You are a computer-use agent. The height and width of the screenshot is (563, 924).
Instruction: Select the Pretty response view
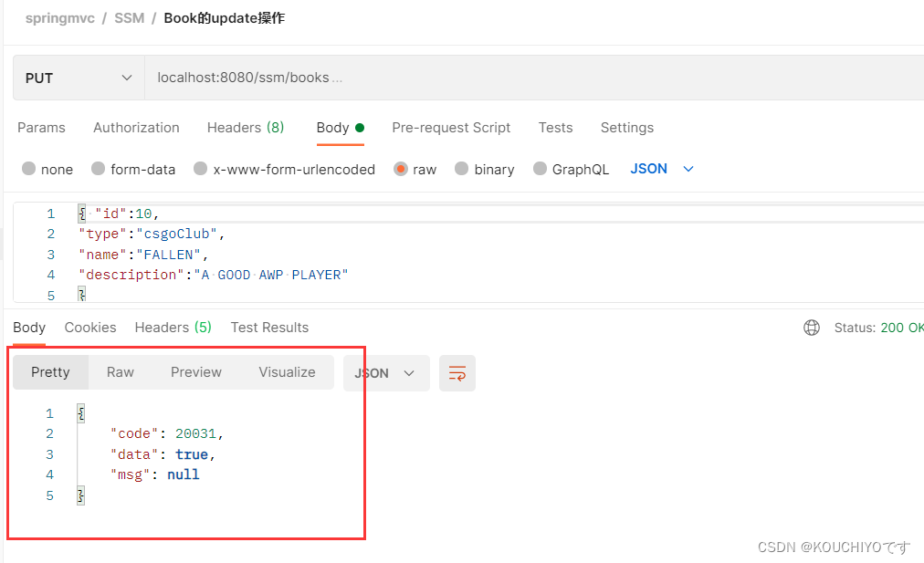(51, 372)
